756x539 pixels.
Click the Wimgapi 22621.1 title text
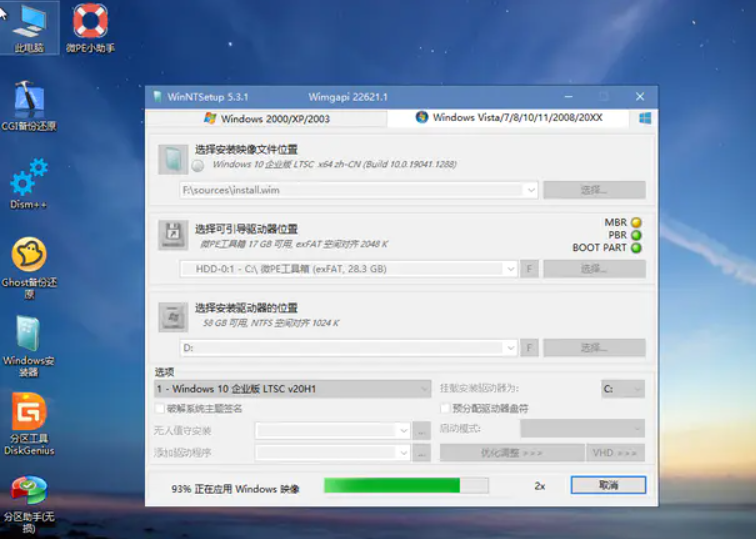(x=348, y=97)
